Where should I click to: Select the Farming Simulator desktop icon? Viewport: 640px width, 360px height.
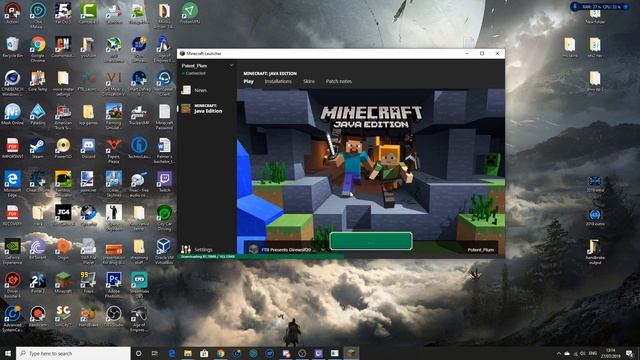(x=113, y=117)
